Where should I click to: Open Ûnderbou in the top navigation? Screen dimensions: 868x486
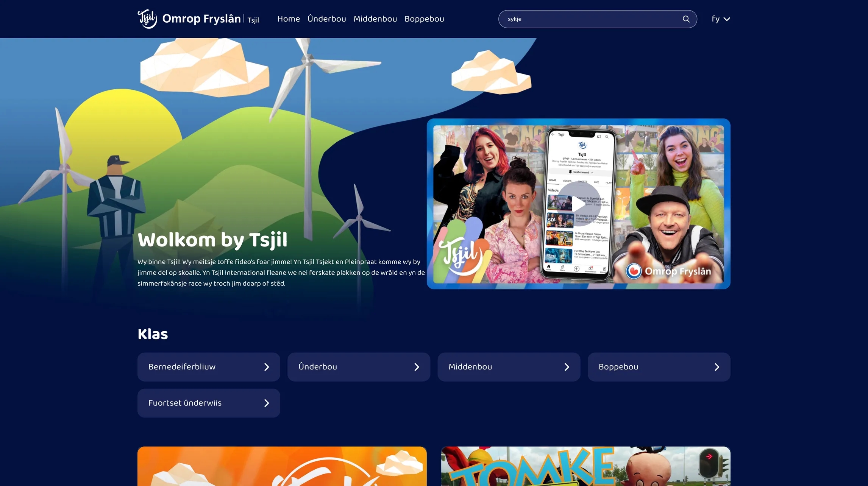pos(327,19)
